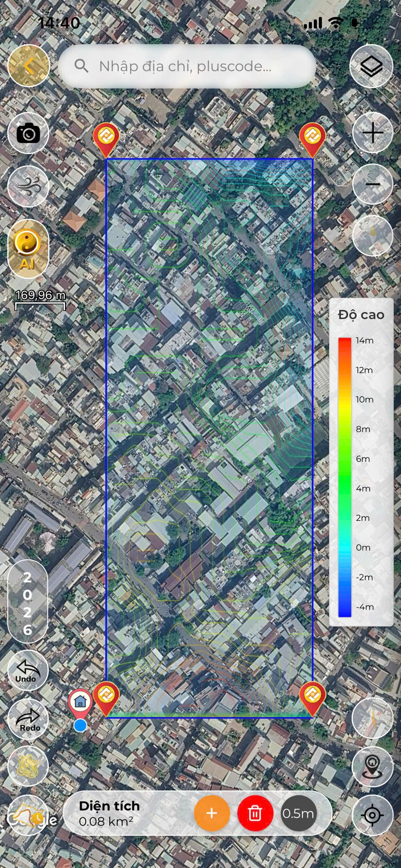Select the blue house marker on the map

[x=80, y=703]
